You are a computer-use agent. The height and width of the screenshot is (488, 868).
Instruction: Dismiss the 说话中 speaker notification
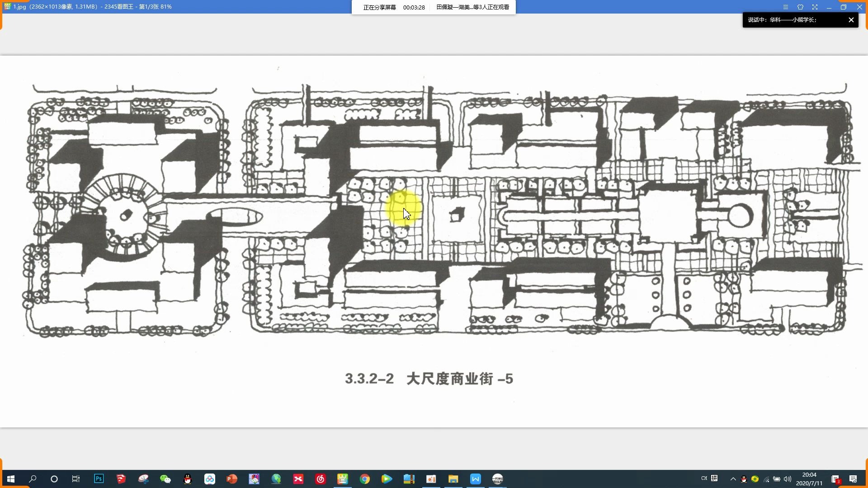[x=851, y=19]
